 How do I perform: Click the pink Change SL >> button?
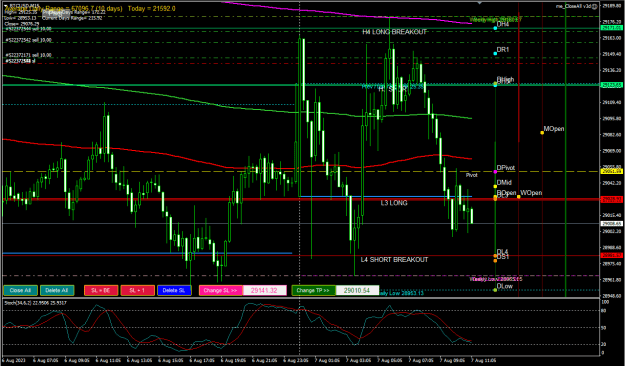coord(220,290)
